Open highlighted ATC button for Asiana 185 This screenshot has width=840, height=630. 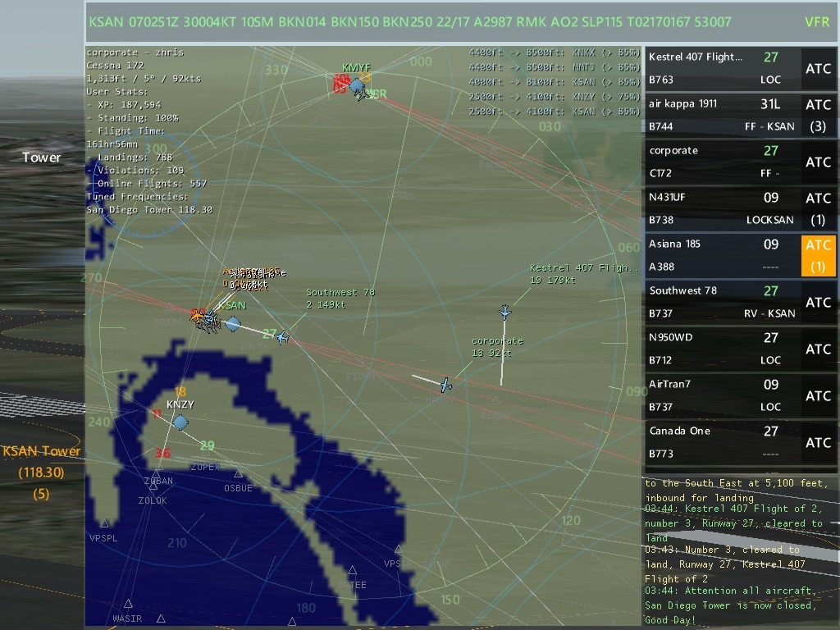(x=818, y=256)
